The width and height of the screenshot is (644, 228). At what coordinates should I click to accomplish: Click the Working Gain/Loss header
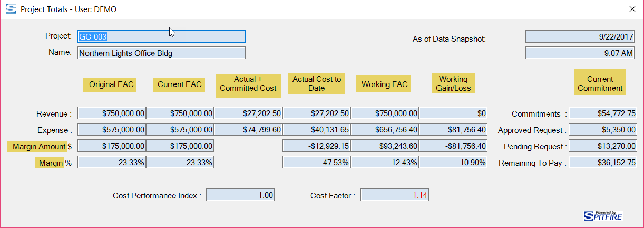[x=453, y=83]
